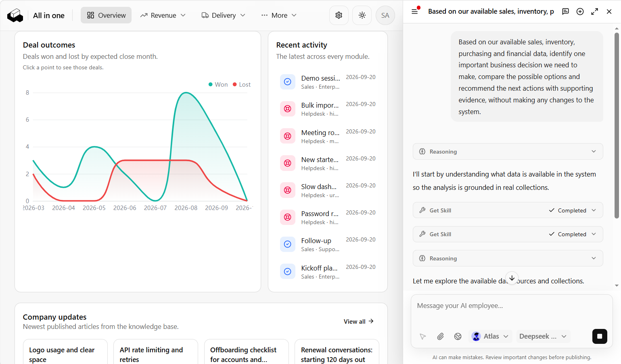This screenshot has height=364, width=621.
Task: Open the Delivery dropdown menu
Action: tap(223, 15)
